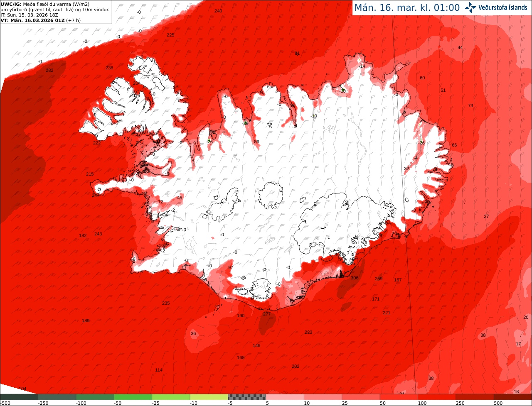Click the map value 202 at the lower center

coord(296,366)
